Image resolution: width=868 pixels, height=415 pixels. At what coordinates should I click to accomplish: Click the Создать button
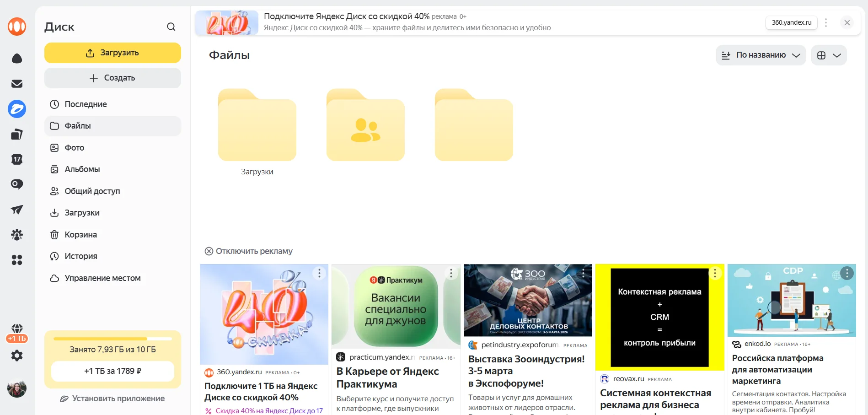(113, 78)
